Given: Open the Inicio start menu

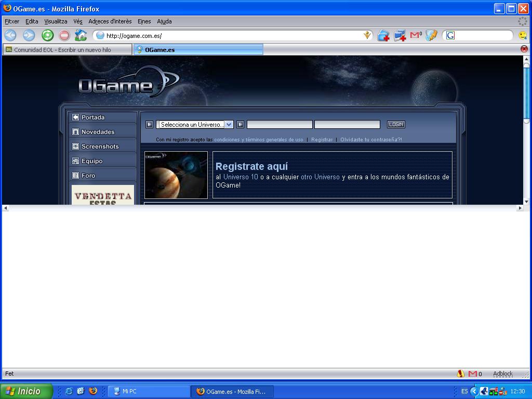Looking at the screenshot, I should [26, 391].
